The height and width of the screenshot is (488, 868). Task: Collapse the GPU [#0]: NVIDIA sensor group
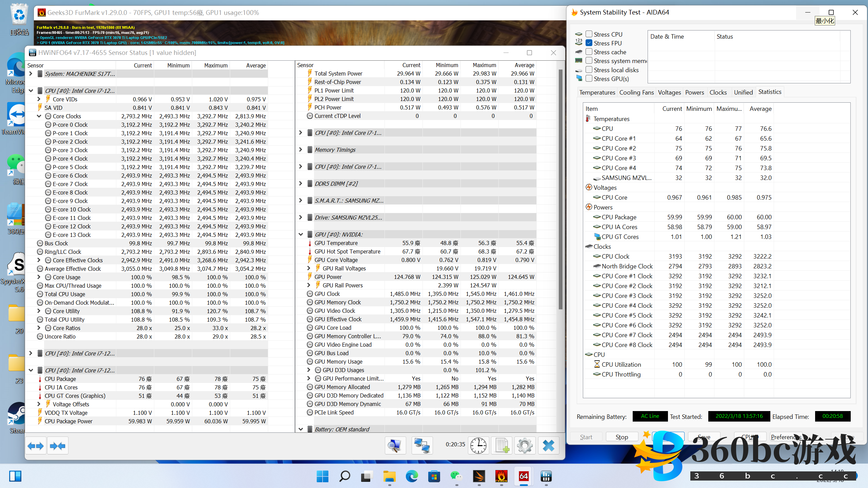[x=300, y=235]
